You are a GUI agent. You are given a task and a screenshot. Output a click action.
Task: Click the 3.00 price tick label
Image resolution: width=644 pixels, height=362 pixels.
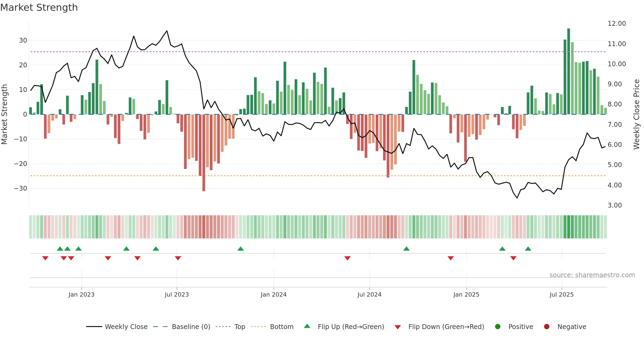(x=615, y=205)
